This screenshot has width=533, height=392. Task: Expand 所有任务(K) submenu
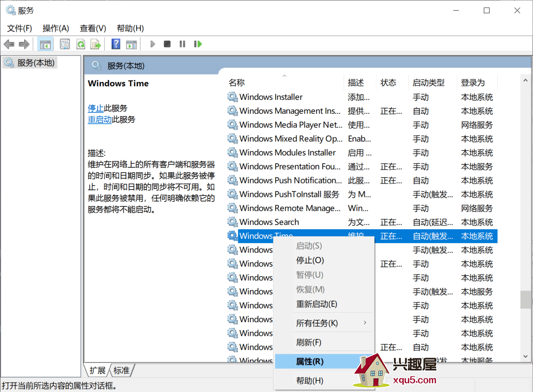324,323
